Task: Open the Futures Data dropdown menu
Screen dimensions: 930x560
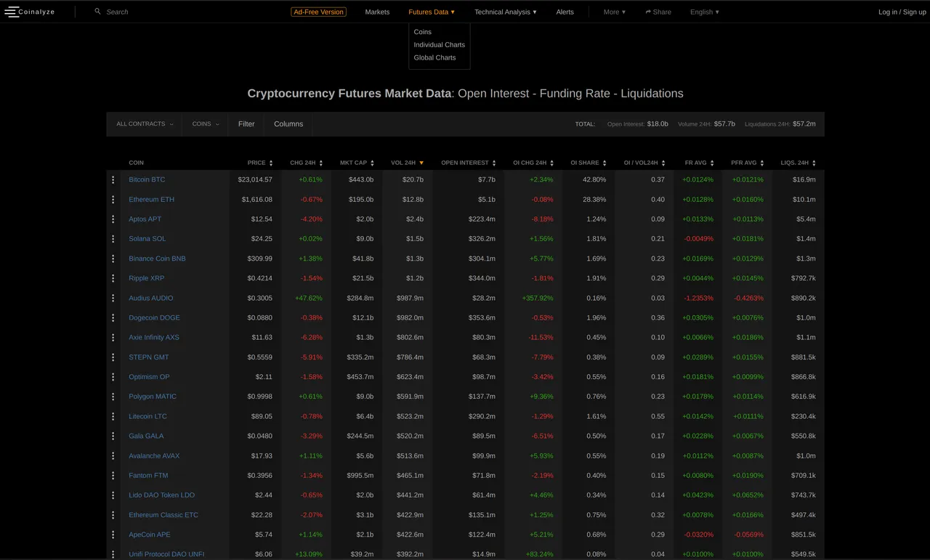Action: coord(432,12)
